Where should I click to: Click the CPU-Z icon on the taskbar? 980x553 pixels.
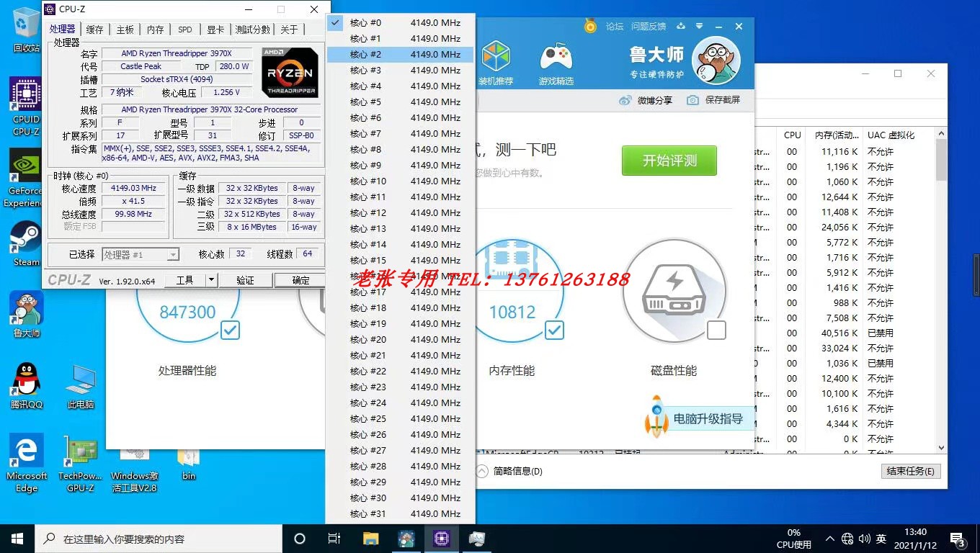441,539
